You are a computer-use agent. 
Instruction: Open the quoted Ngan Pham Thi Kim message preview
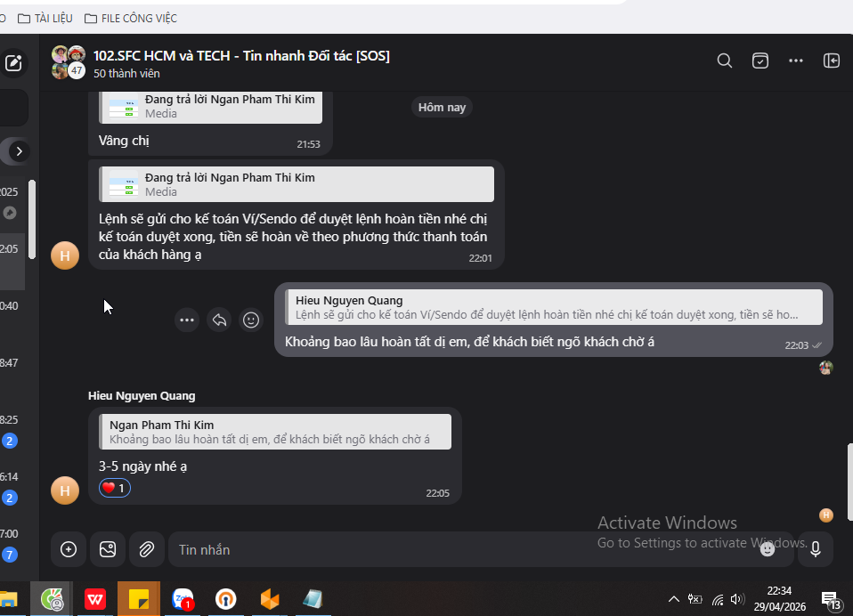click(x=275, y=432)
